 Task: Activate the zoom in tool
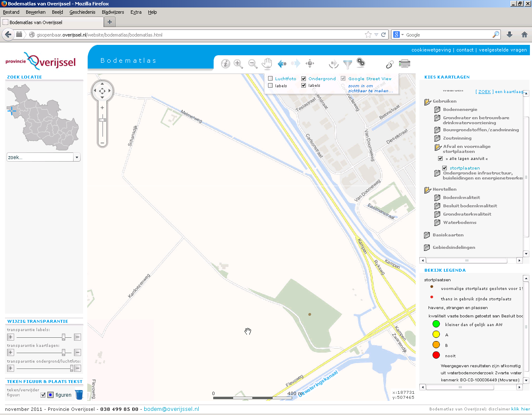[239, 64]
